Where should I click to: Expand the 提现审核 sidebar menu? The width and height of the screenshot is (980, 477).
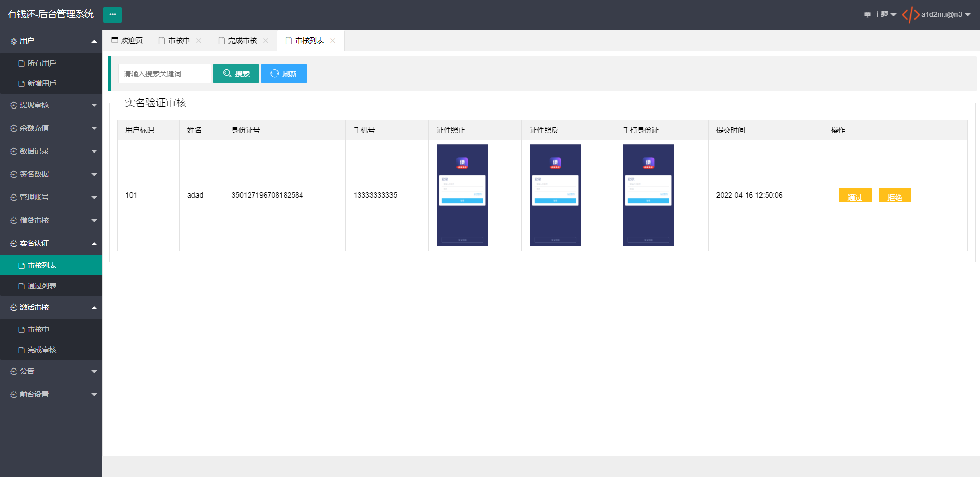click(51, 105)
